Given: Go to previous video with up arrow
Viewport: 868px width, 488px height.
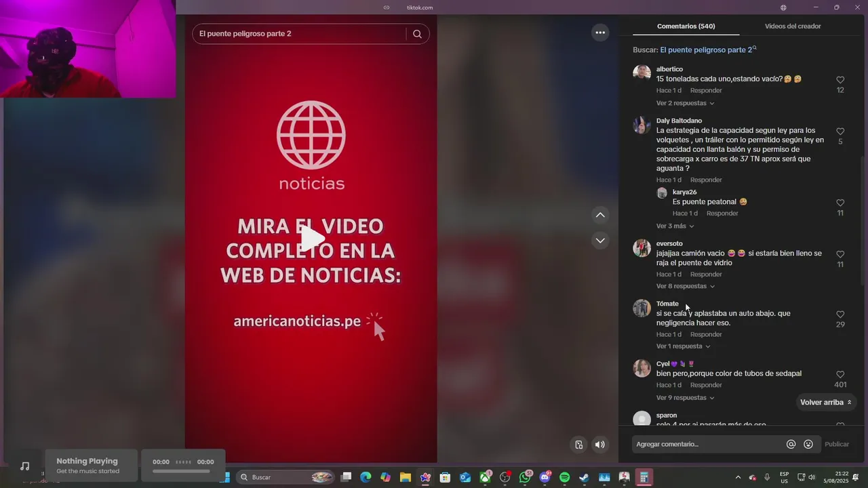Looking at the screenshot, I should click(600, 215).
